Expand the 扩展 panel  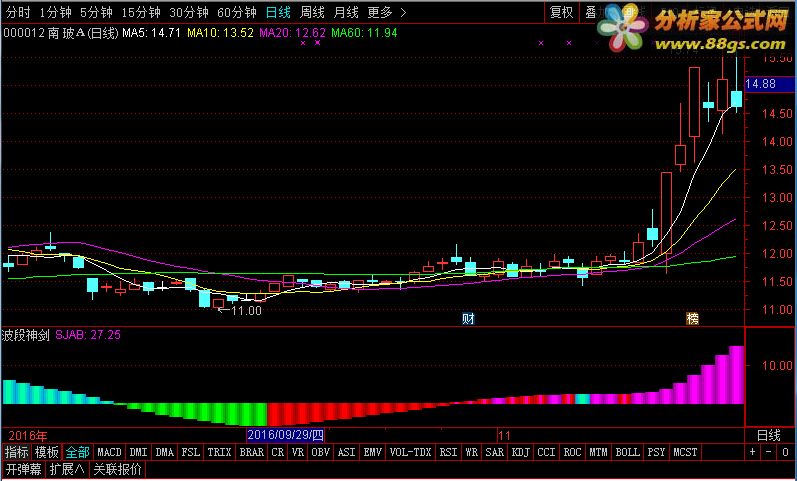pyautogui.click(x=67, y=469)
